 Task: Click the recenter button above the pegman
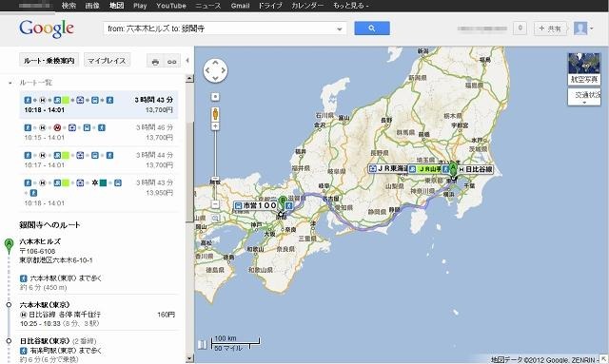(x=215, y=97)
